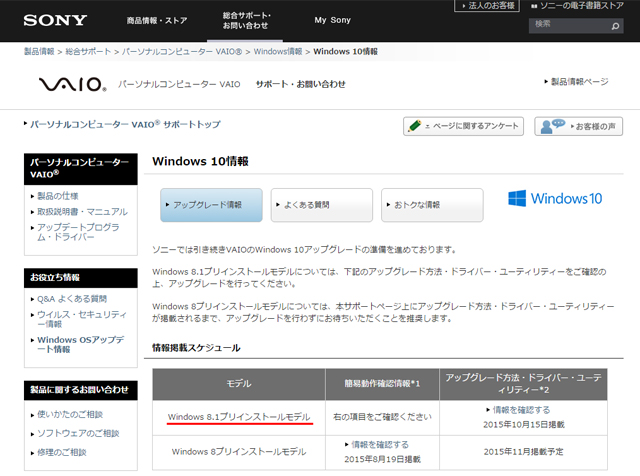Click Windows 8.1プリインストールモデル cell
Image resolution: width=640 pixels, height=476 pixels.
point(239,417)
